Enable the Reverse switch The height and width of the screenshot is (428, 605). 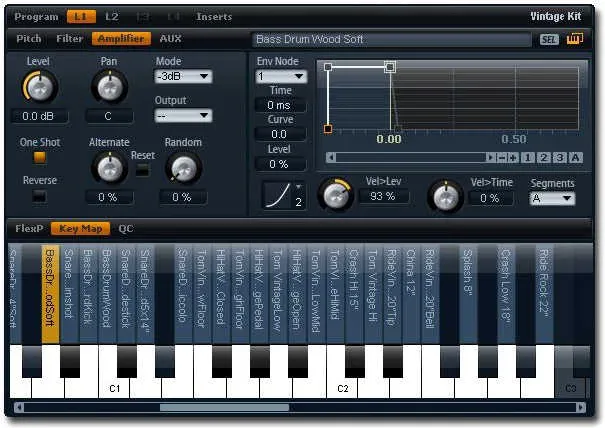[x=40, y=195]
